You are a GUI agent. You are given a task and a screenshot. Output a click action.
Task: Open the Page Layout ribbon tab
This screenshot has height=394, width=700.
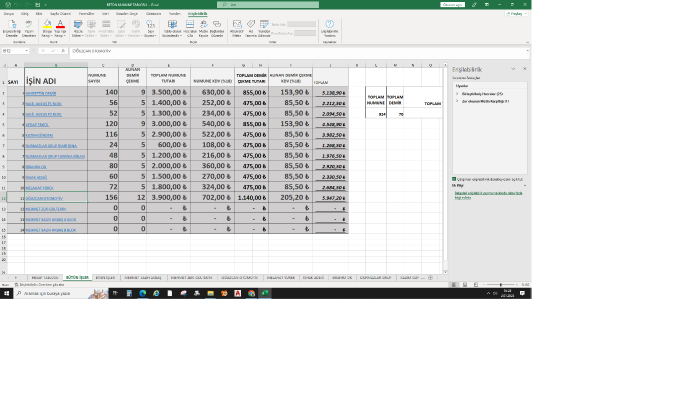pyautogui.click(x=60, y=14)
